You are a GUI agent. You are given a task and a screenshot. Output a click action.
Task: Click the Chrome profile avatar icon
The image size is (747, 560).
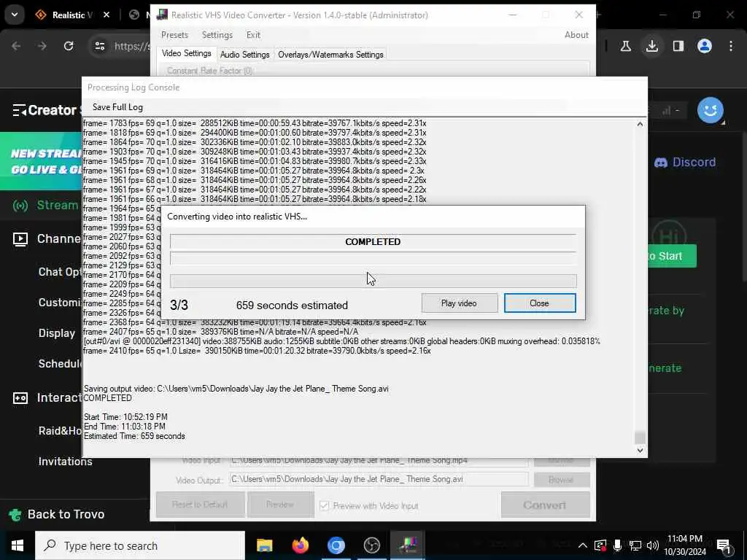pos(705,46)
